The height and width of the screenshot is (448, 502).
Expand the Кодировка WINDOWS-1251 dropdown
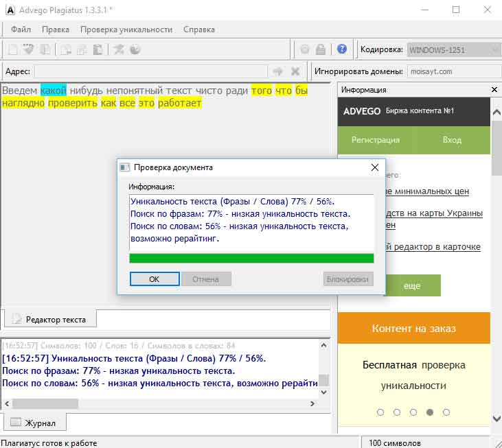click(453, 50)
